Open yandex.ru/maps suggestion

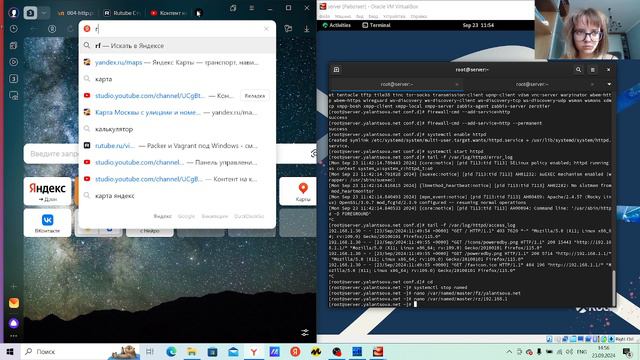[x=177, y=62]
